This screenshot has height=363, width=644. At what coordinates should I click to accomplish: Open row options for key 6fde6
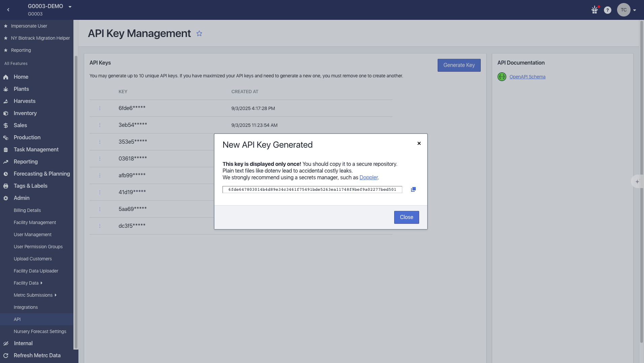coord(100,108)
